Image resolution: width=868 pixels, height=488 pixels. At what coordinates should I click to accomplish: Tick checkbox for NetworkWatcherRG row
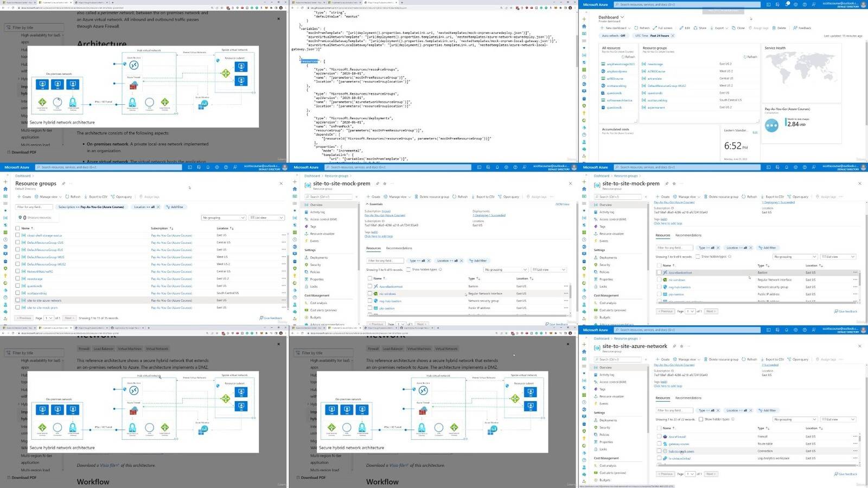coord(17,271)
